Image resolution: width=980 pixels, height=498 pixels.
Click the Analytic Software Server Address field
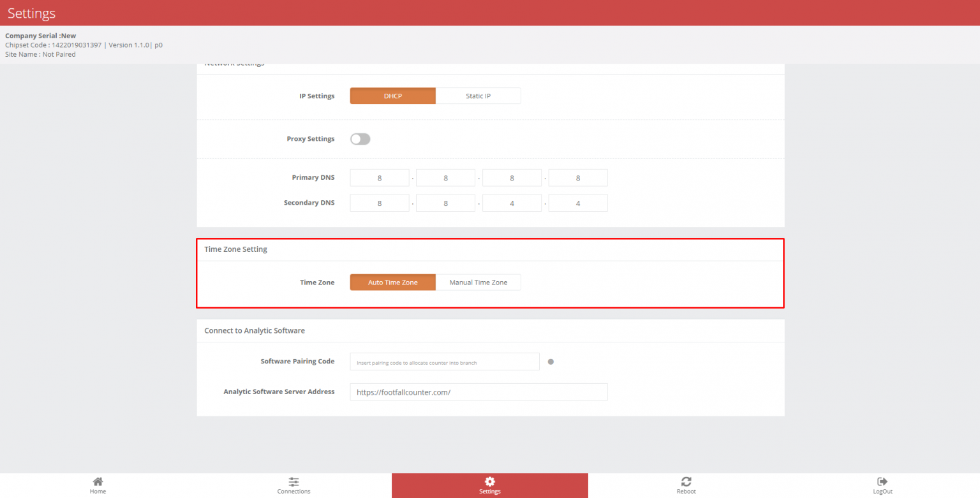point(479,392)
